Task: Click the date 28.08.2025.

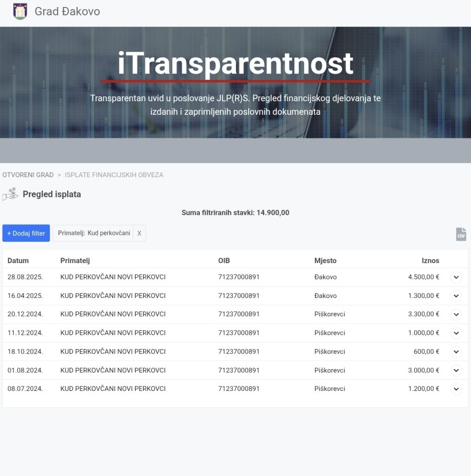Action: [x=25, y=277]
